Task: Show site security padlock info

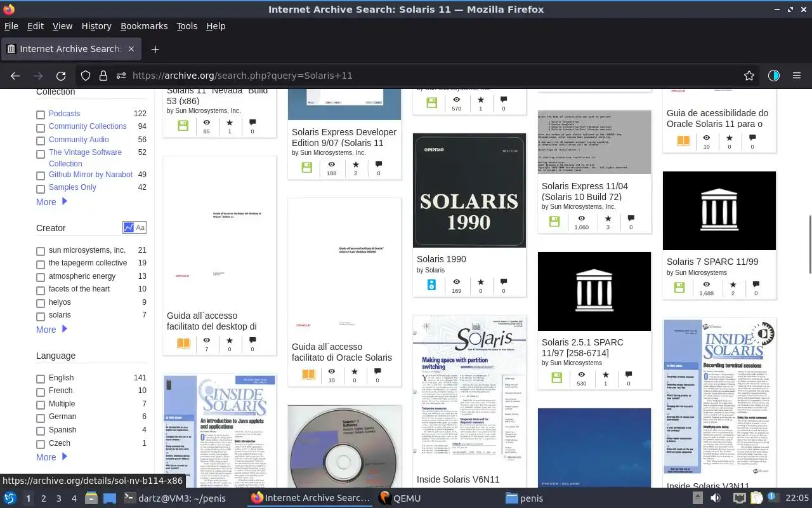Action: click(103, 76)
